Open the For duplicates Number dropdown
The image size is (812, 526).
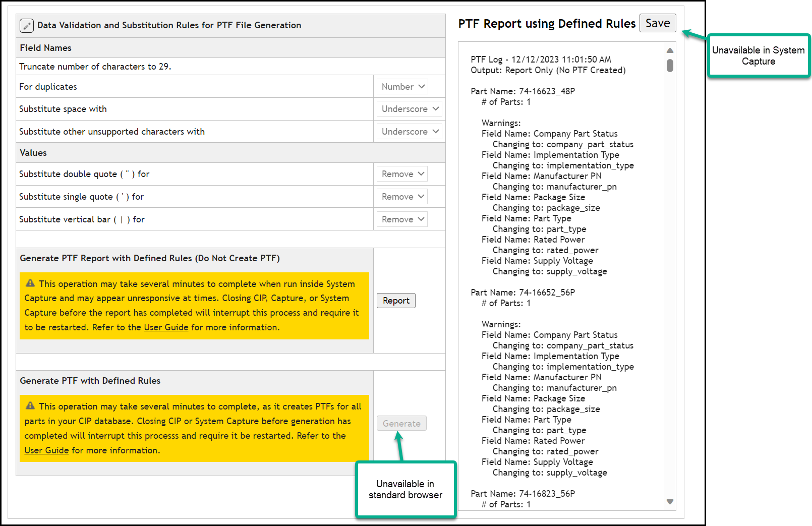coord(402,86)
